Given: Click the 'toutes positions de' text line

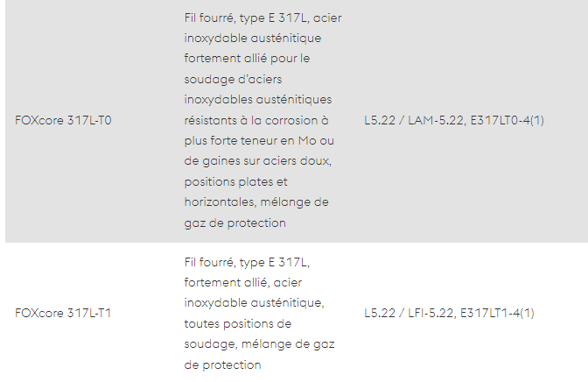Looking at the screenshot, I should 238,324.
